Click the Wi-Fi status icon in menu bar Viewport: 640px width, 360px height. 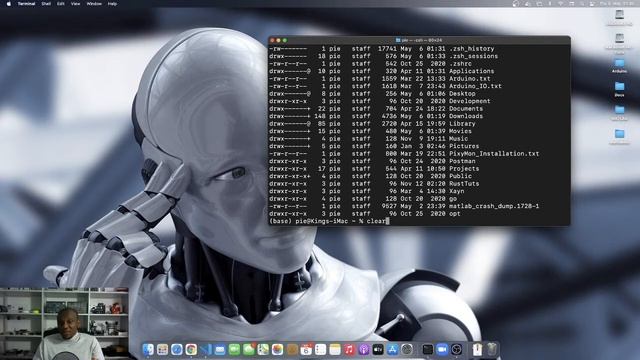coord(560,4)
